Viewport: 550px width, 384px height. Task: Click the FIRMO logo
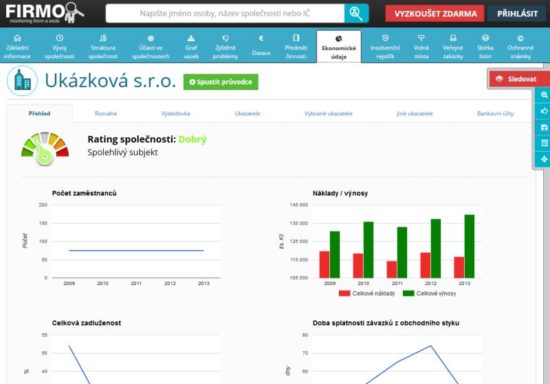pos(45,13)
